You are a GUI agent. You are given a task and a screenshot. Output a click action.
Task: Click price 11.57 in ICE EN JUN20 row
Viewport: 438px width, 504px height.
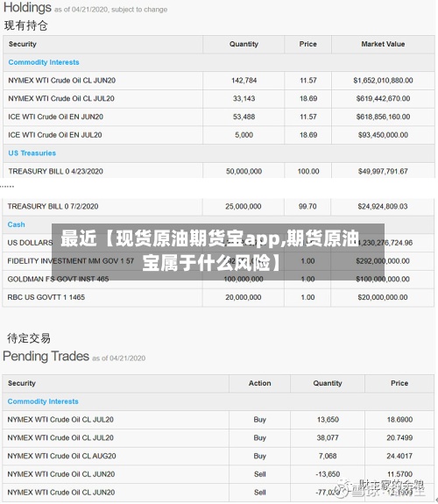308,117
